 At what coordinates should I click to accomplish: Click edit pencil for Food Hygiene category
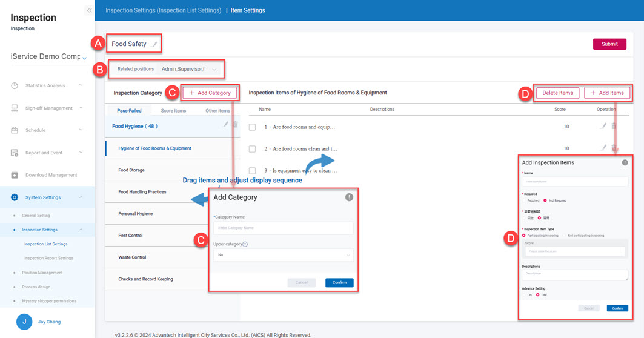pyautogui.click(x=225, y=125)
